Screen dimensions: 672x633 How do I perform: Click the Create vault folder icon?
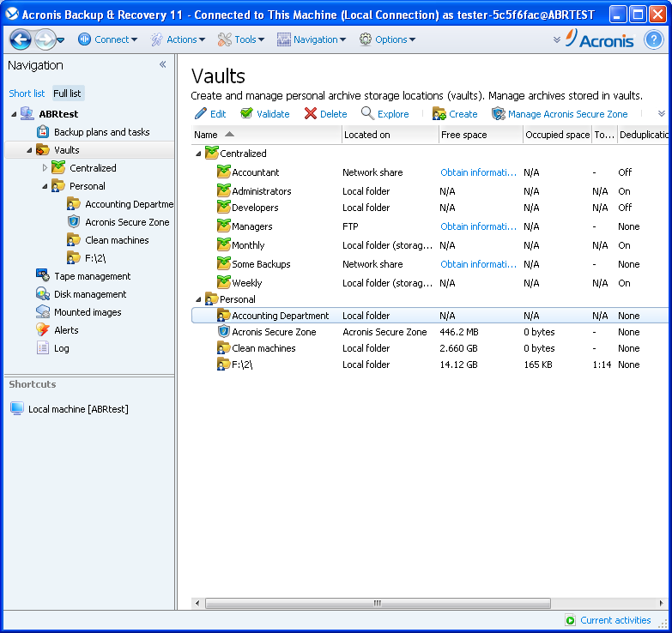pos(439,113)
